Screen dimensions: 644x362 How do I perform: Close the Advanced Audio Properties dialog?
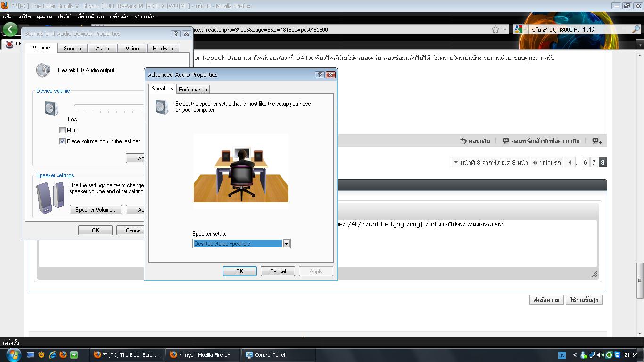[x=330, y=74]
